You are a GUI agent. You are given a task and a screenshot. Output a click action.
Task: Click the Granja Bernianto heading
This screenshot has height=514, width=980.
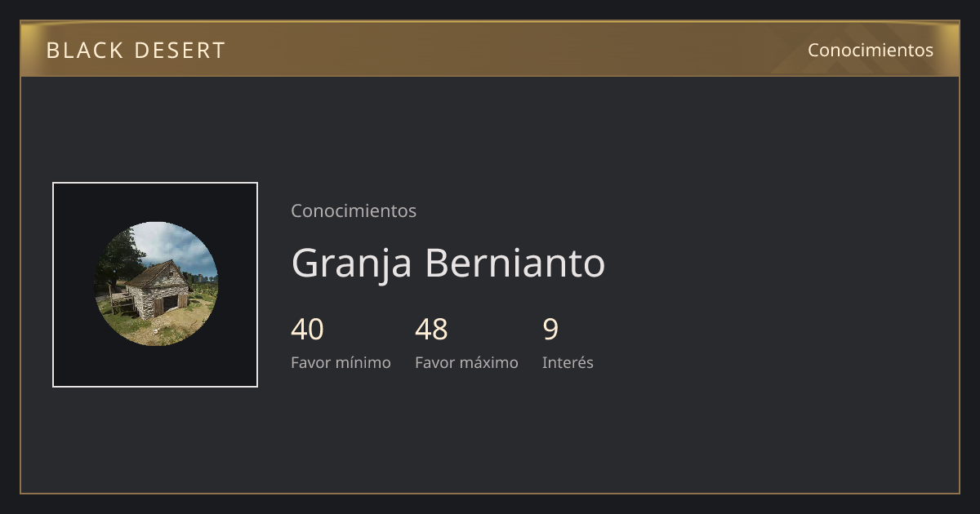(448, 263)
